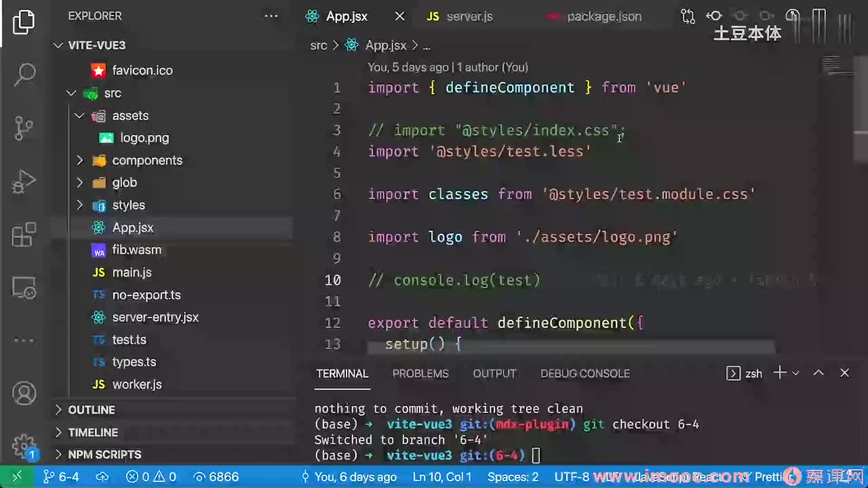Open the Source Control view

[x=24, y=128]
